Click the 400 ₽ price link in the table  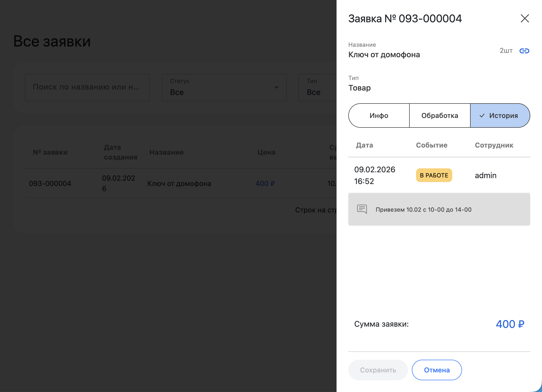pyautogui.click(x=265, y=184)
